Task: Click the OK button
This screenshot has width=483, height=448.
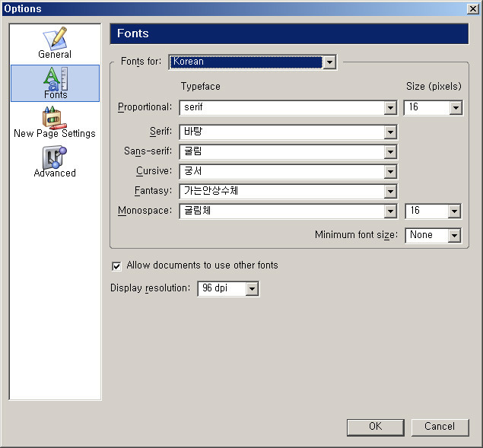Action: 375,427
